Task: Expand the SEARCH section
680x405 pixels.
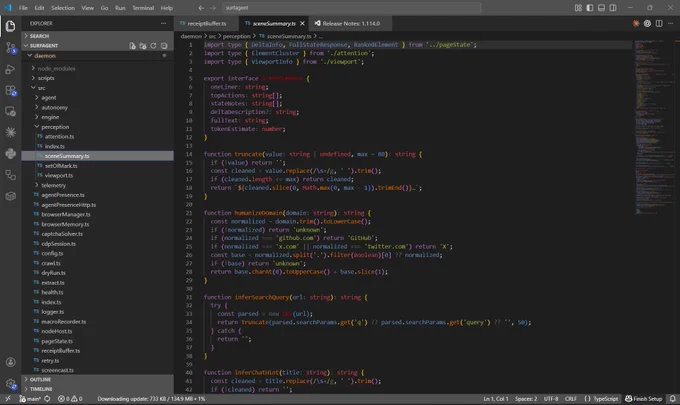Action: coord(98,36)
